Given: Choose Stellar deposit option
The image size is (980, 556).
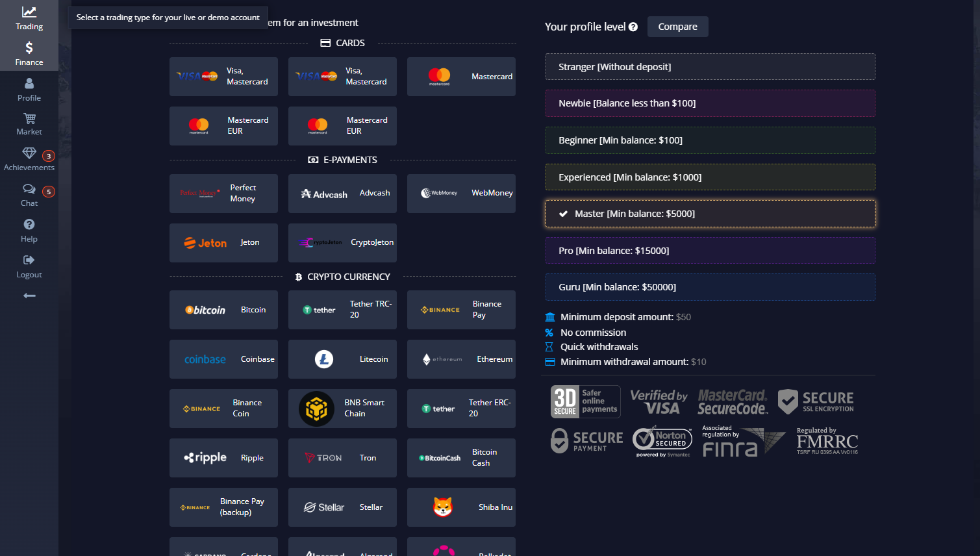Looking at the screenshot, I should 342,507.
